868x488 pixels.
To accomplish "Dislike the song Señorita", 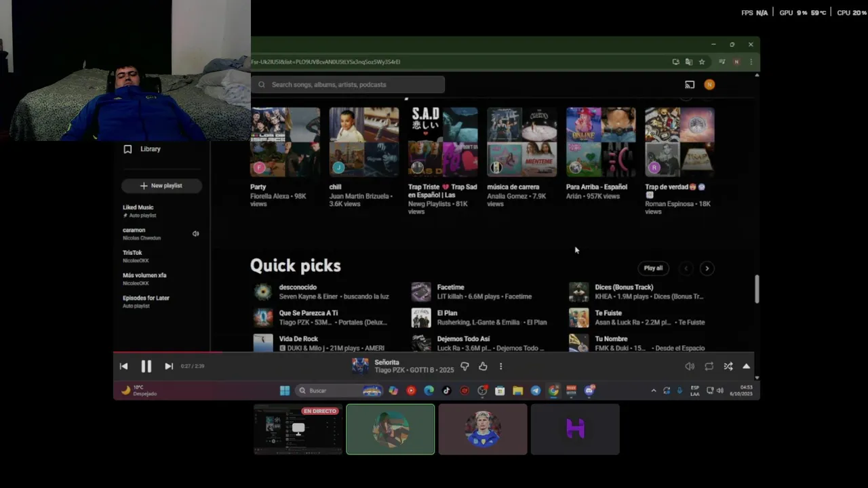I will (465, 366).
